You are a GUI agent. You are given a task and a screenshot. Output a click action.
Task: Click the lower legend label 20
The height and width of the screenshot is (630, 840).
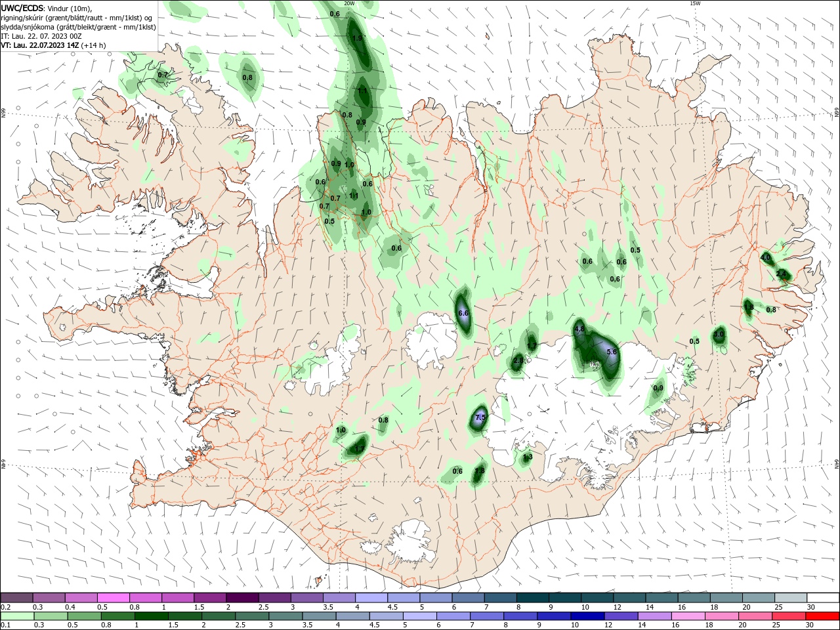(x=742, y=625)
